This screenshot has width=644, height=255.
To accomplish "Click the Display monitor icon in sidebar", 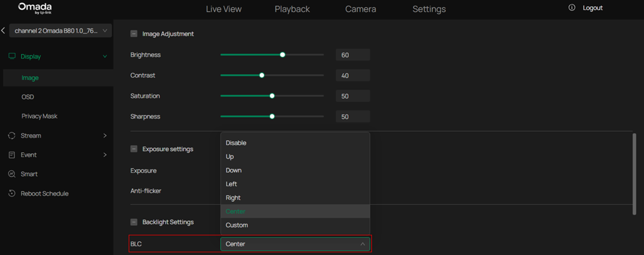I will [x=12, y=56].
